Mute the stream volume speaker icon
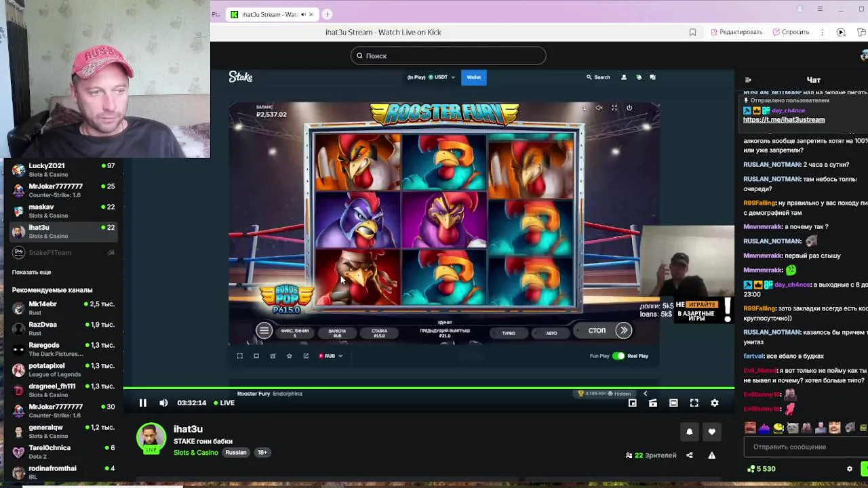The image size is (868, 488). pyautogui.click(x=163, y=403)
